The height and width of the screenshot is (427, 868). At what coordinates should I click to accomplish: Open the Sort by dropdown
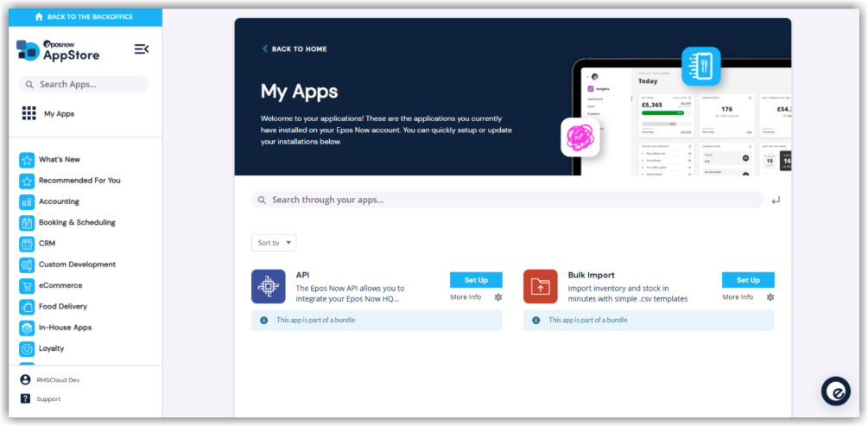point(274,243)
